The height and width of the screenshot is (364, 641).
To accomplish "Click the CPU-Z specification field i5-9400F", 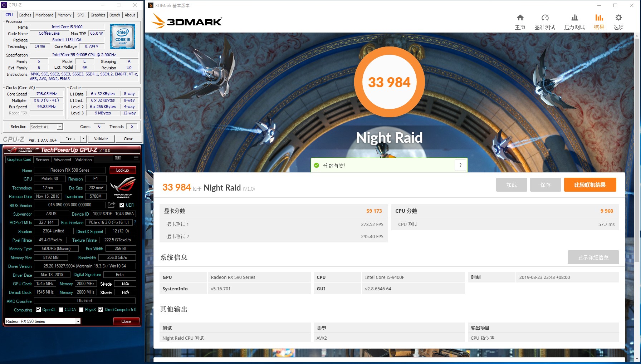I will 84,55.
